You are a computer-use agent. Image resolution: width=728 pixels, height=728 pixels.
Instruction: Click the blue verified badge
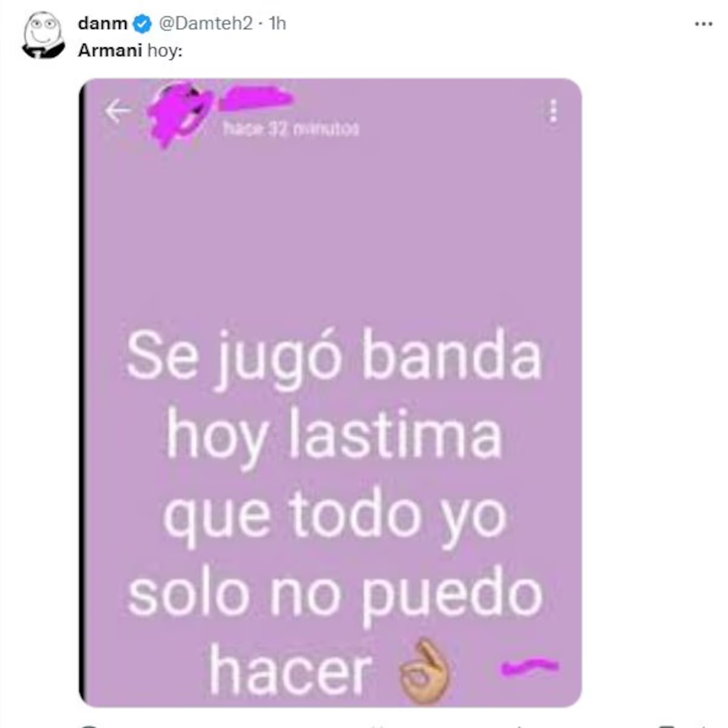(142, 24)
